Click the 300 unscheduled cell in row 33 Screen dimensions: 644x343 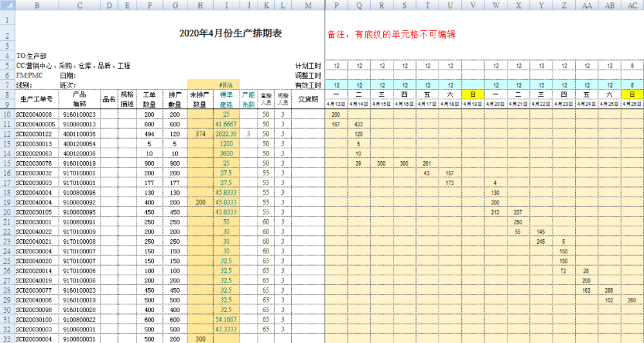(x=200, y=339)
